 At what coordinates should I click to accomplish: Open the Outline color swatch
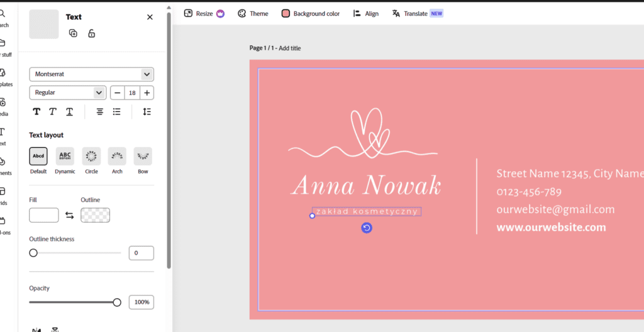coord(96,215)
